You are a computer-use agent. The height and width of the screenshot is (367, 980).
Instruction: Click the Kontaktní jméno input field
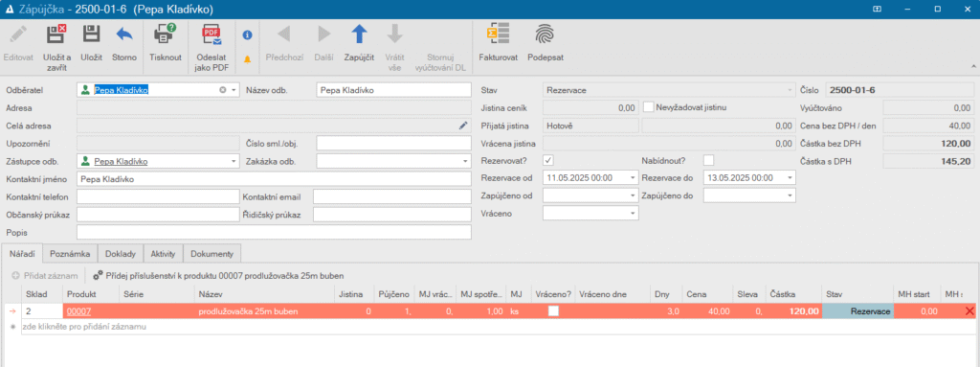click(274, 179)
